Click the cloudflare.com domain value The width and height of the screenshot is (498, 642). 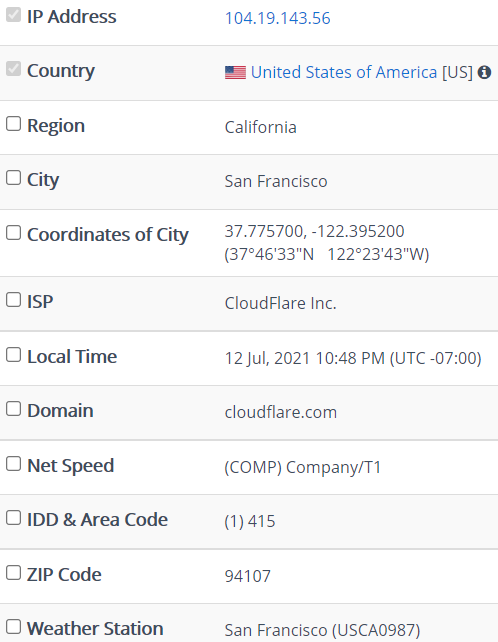(x=281, y=412)
